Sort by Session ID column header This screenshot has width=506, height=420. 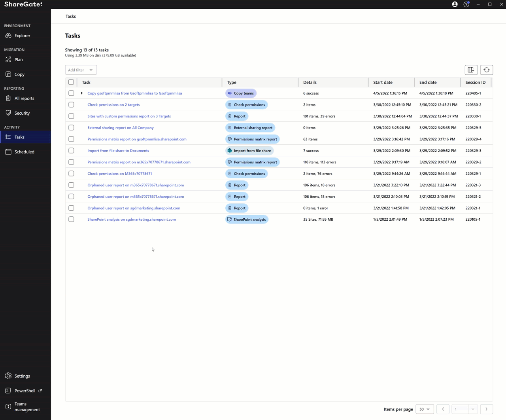[476, 82]
